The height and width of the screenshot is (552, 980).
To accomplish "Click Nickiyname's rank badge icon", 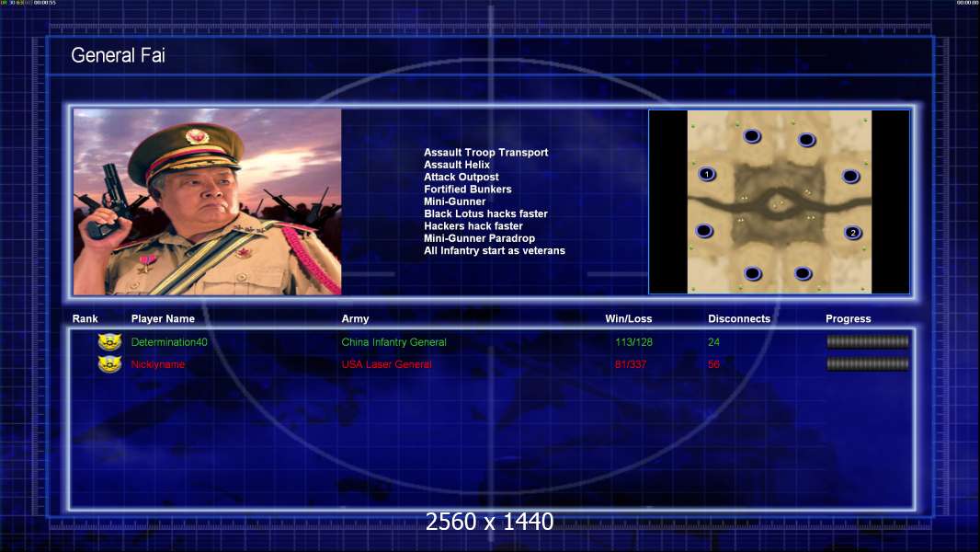I will pos(109,363).
